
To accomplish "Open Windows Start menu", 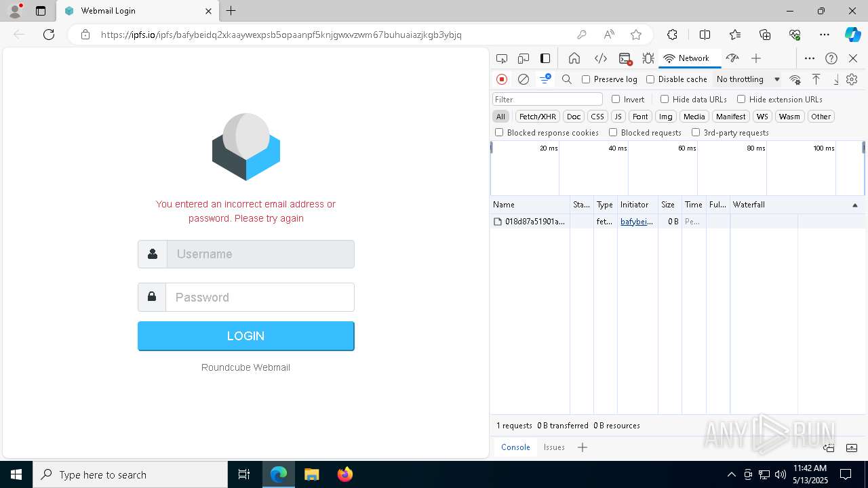I will point(16,474).
